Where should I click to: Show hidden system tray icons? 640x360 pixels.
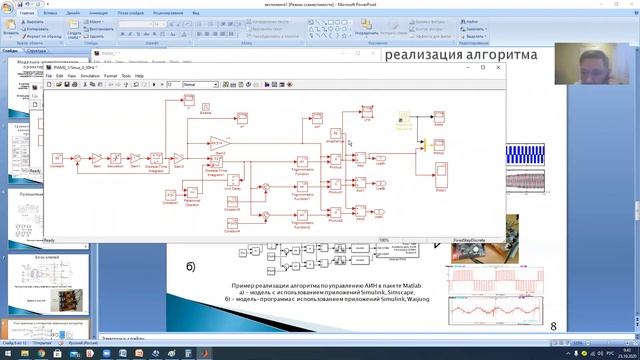[x=568, y=353]
